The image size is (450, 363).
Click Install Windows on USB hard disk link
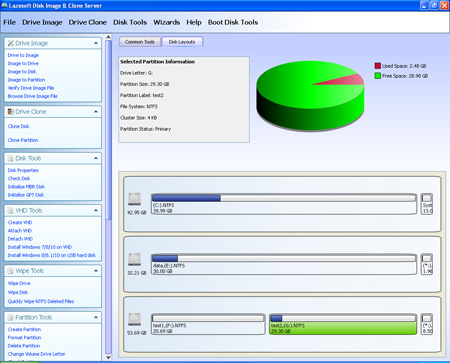pyautogui.click(x=52, y=255)
